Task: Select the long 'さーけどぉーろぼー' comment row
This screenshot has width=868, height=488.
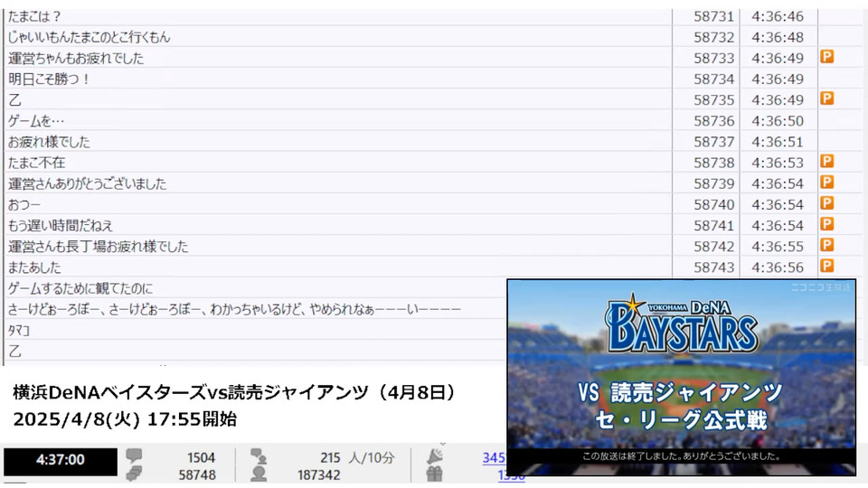Action: pyautogui.click(x=234, y=309)
